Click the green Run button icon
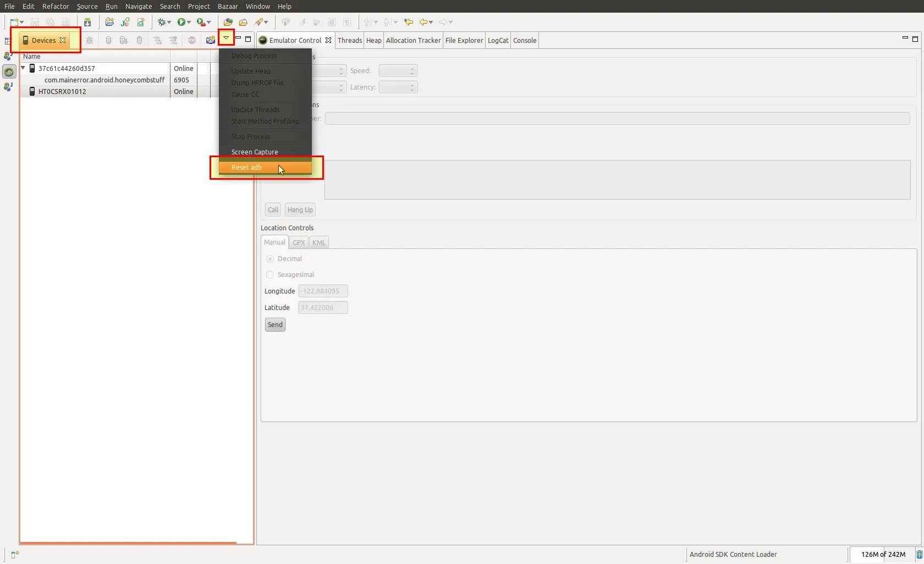 click(x=181, y=22)
